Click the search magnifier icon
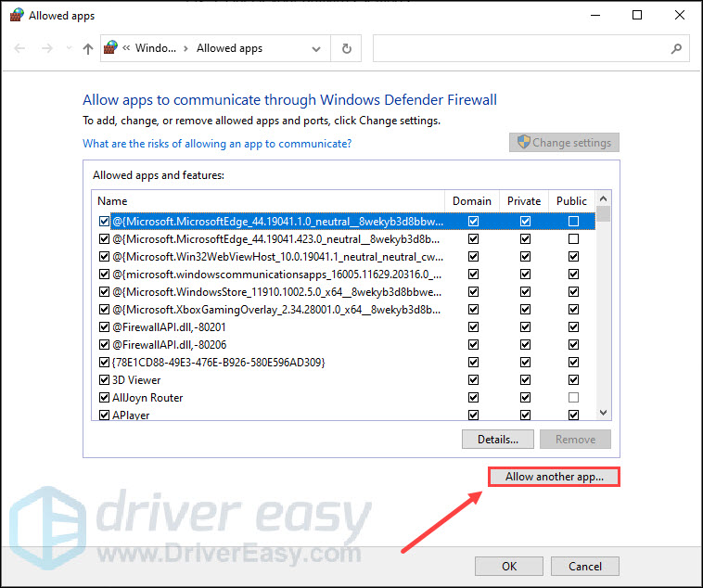Viewport: 703px width, 588px height. [676, 48]
